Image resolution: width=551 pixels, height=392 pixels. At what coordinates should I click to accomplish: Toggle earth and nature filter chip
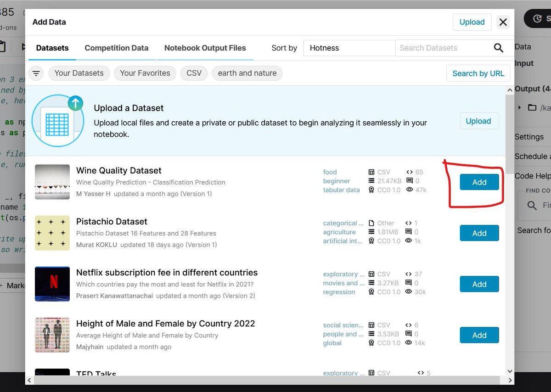coord(247,73)
